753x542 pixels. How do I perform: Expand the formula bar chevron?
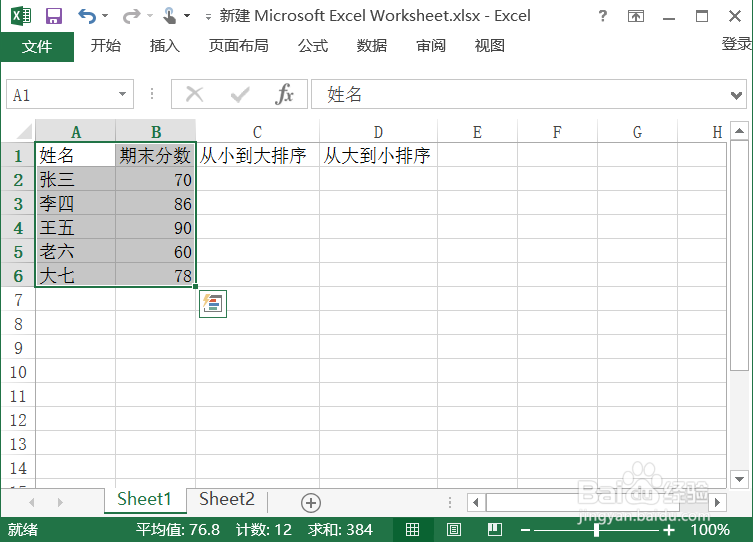coord(736,95)
